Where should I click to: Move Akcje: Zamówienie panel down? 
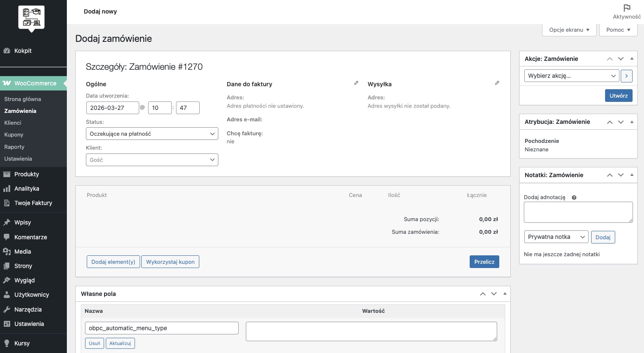coord(621,59)
